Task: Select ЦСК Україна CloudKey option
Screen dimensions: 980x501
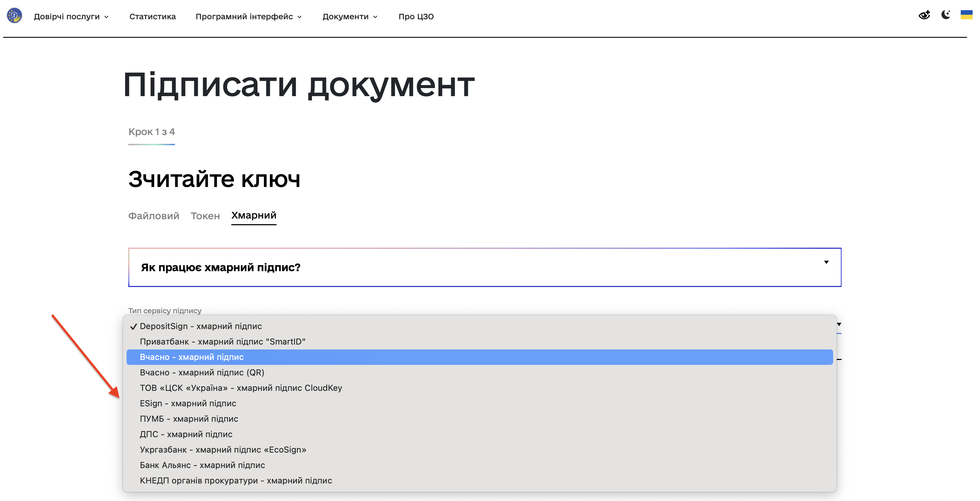Action: coord(240,388)
